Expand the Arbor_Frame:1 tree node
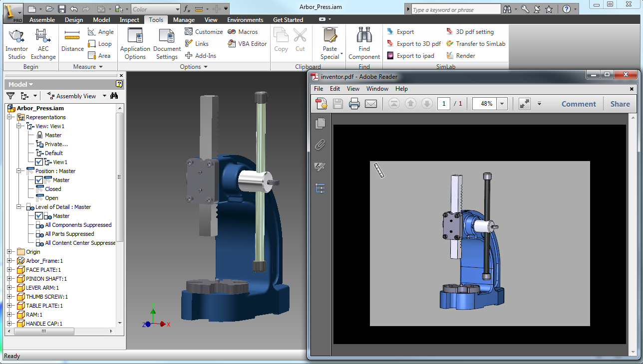 pos(9,261)
